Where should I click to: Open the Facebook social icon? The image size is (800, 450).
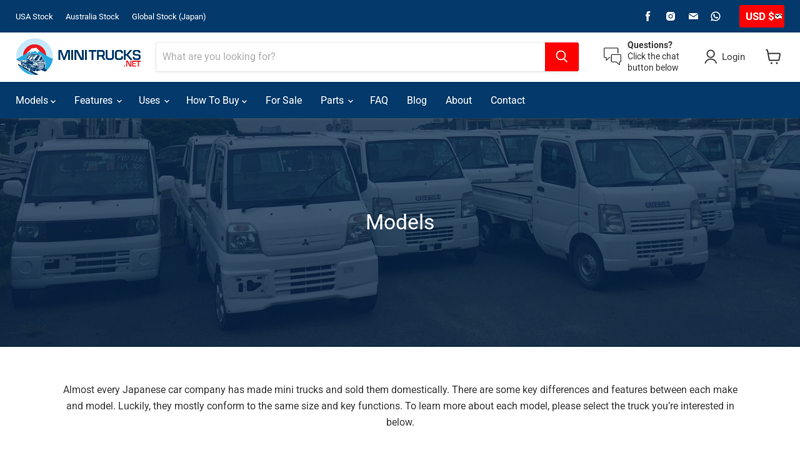click(x=648, y=16)
